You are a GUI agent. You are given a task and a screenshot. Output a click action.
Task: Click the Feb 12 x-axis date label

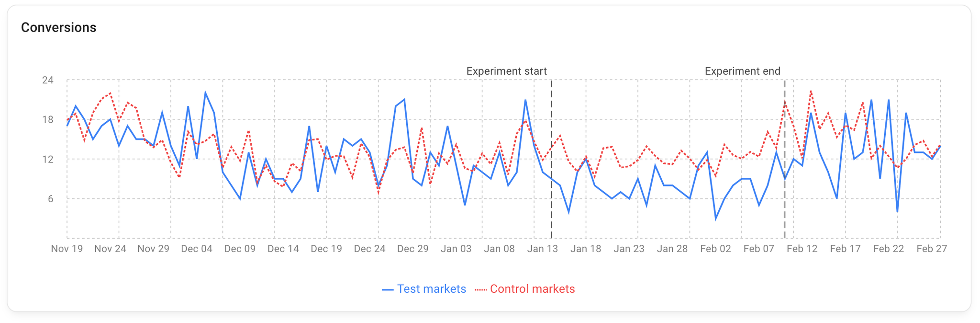802,249
